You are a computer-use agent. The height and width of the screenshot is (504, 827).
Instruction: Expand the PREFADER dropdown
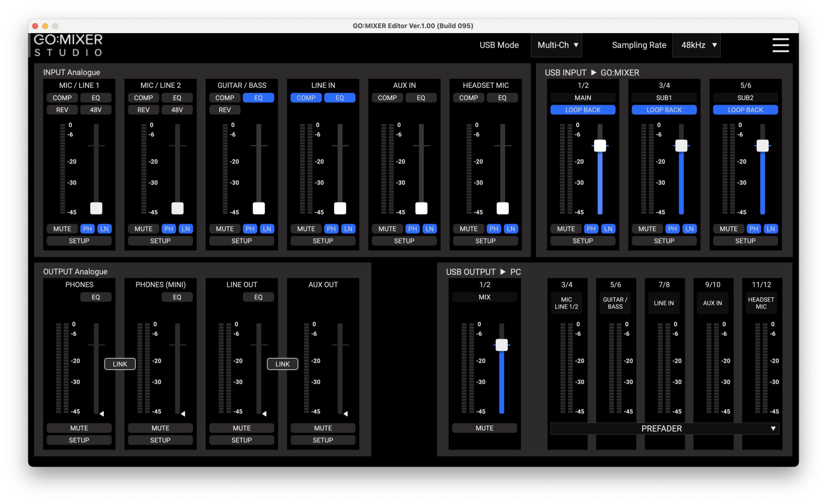[x=664, y=429]
